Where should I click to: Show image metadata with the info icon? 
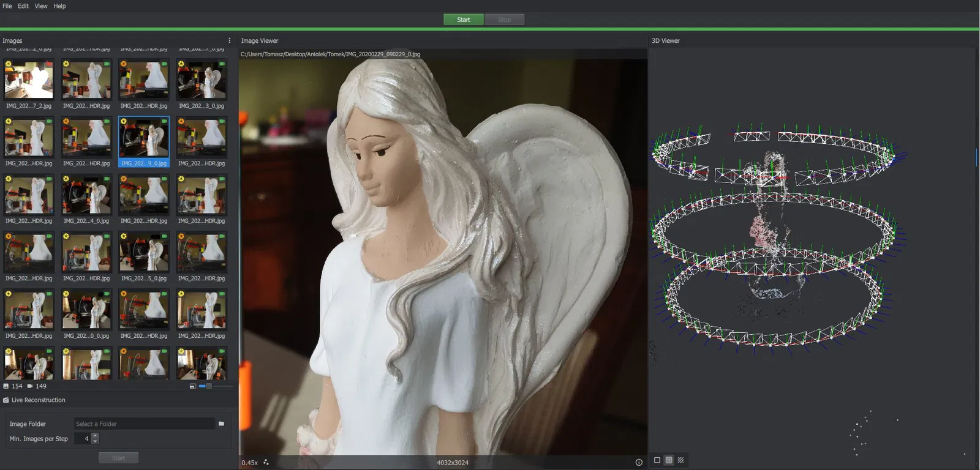[x=639, y=462]
